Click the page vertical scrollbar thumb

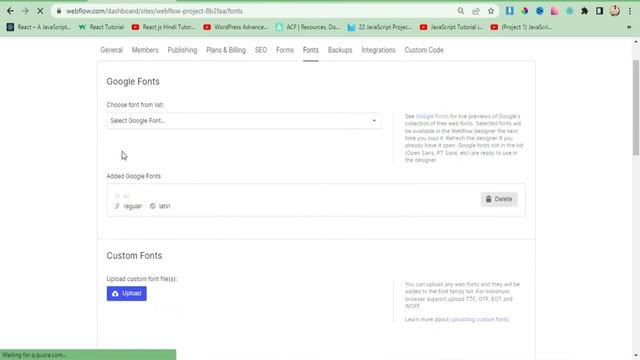tap(636, 107)
